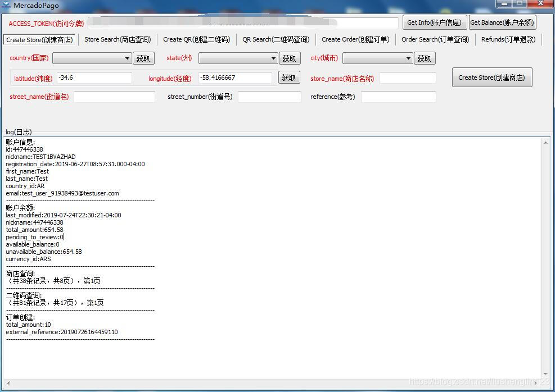555x392 pixels.
Task: Click the reference(参考) input field
Action: click(x=399, y=97)
